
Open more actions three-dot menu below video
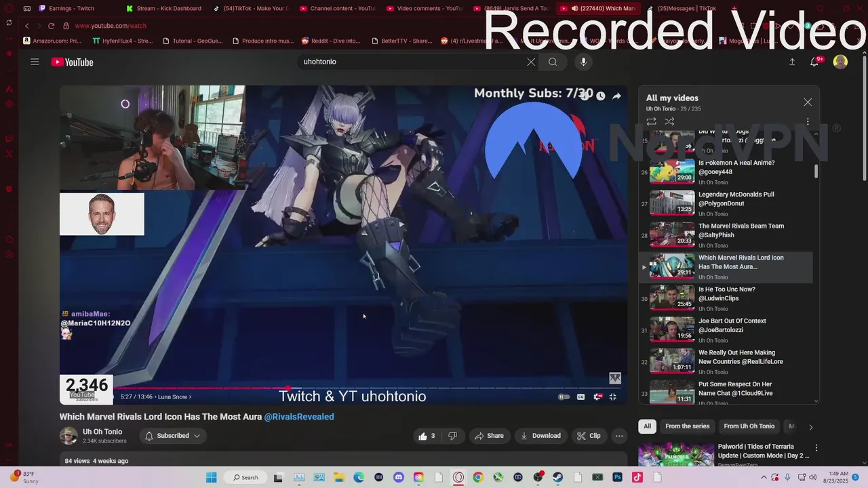[619, 436]
